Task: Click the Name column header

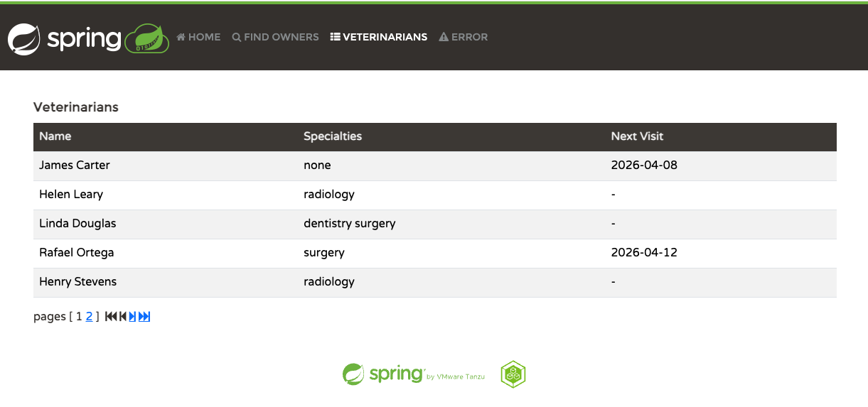Action: 55,136
